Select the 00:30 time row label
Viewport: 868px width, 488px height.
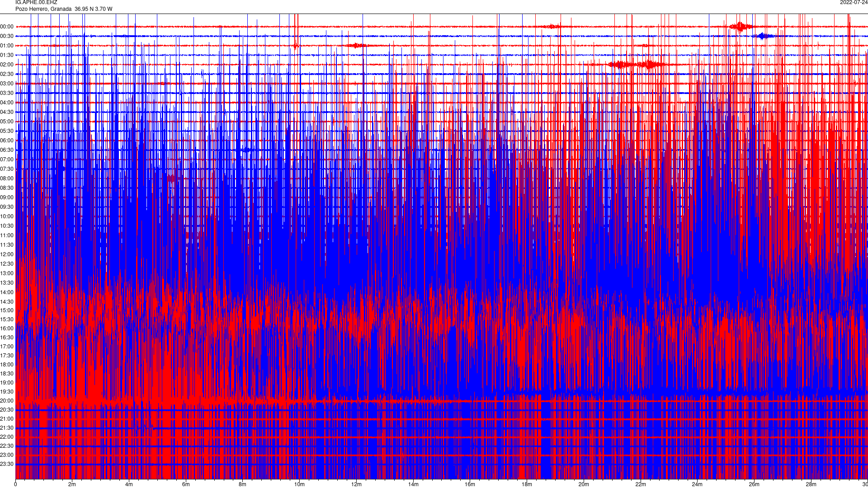(7, 36)
